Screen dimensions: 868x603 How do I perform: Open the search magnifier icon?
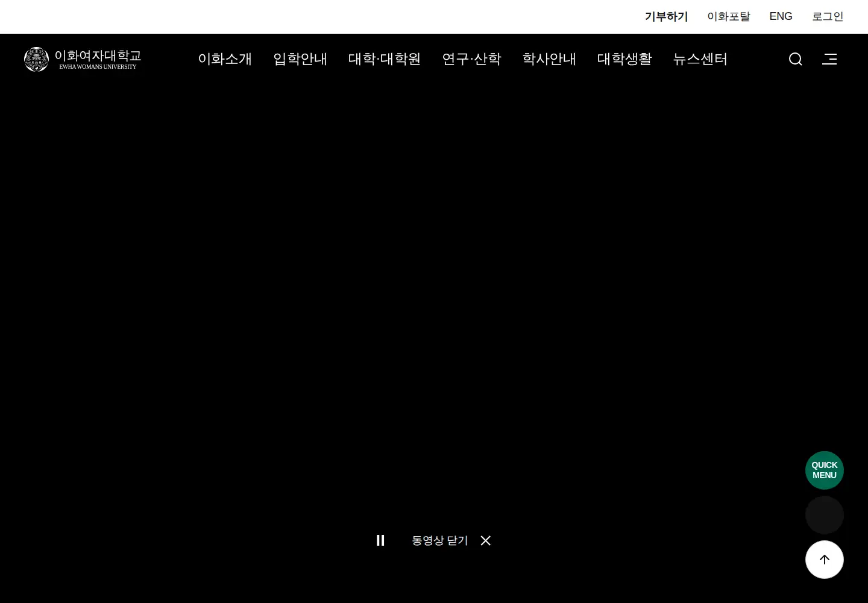[x=795, y=59]
